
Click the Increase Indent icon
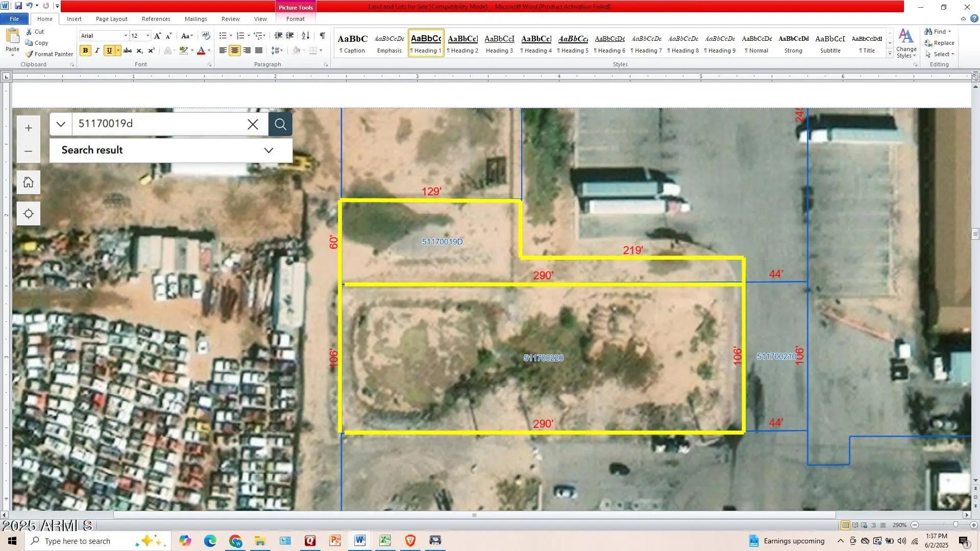(x=290, y=36)
